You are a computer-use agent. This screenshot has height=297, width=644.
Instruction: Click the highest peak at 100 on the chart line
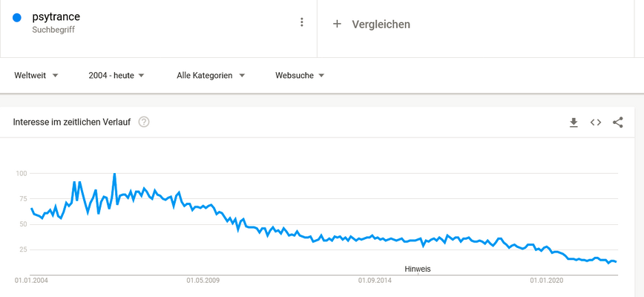114,174
